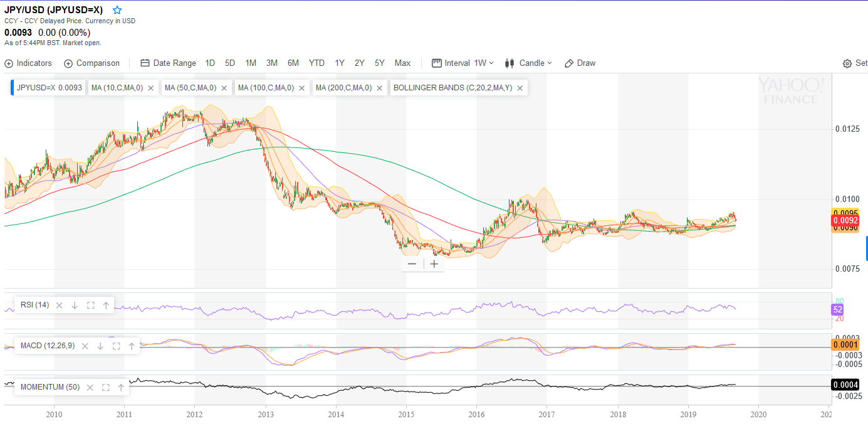This screenshot has width=868, height=426.
Task: Select the YTD range
Action: [x=317, y=63]
